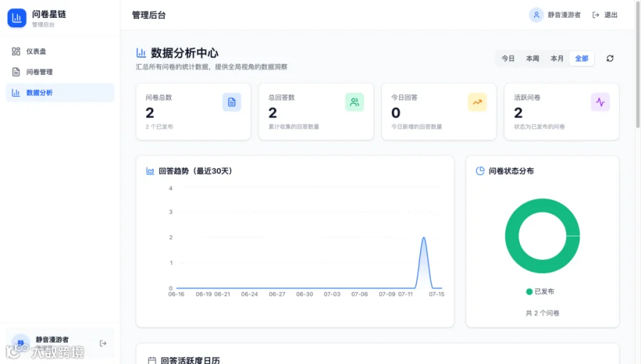The width and height of the screenshot is (641, 364).
Task: Click the 问卷星链 logo icon
Action: point(17,18)
